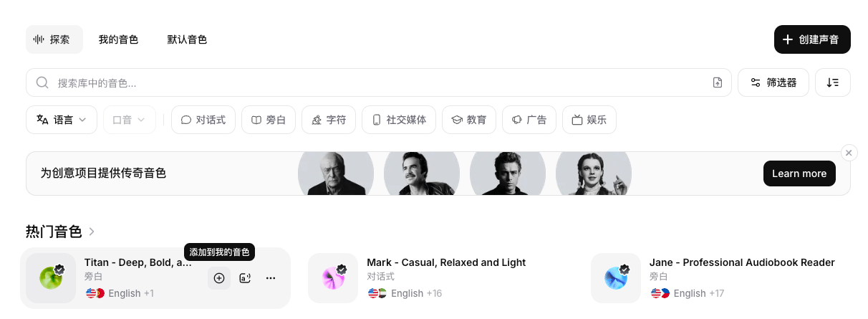This screenshot has width=868, height=319.
Task: Switch to the 默认音色 tab
Action: tap(187, 39)
